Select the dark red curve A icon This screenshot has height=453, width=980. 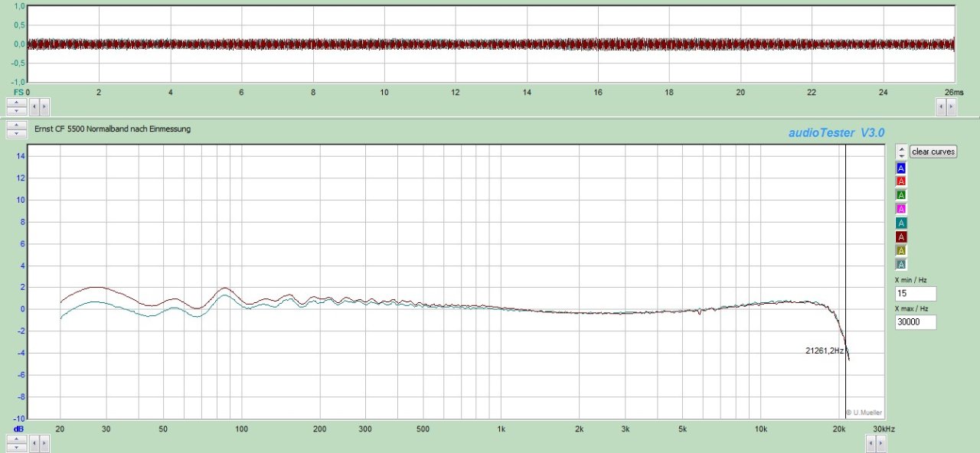(x=901, y=236)
